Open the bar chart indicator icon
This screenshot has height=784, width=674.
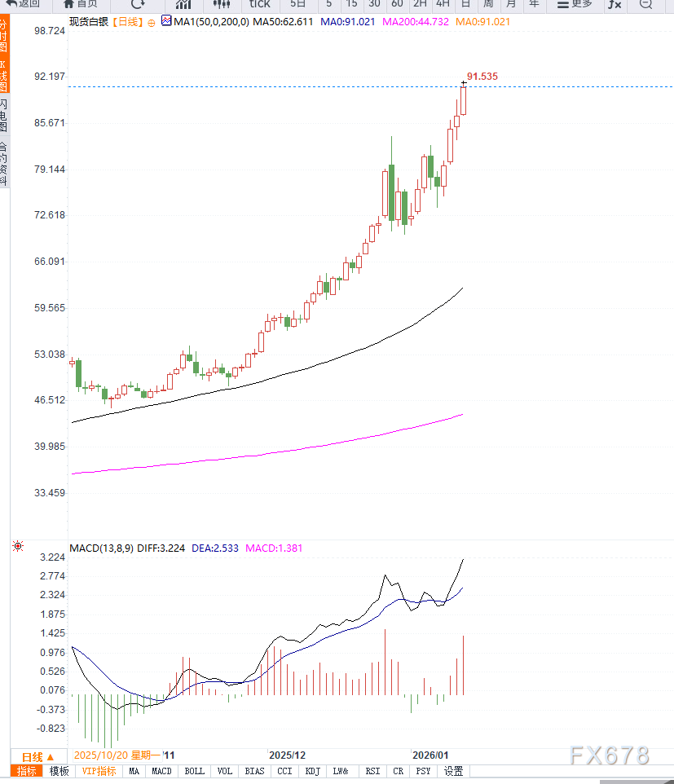click(183, 4)
